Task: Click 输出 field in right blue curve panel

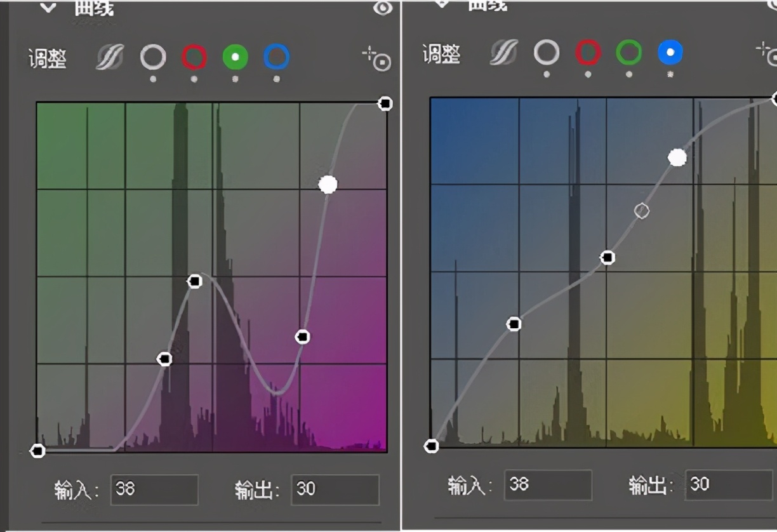Action: pyautogui.click(x=729, y=485)
